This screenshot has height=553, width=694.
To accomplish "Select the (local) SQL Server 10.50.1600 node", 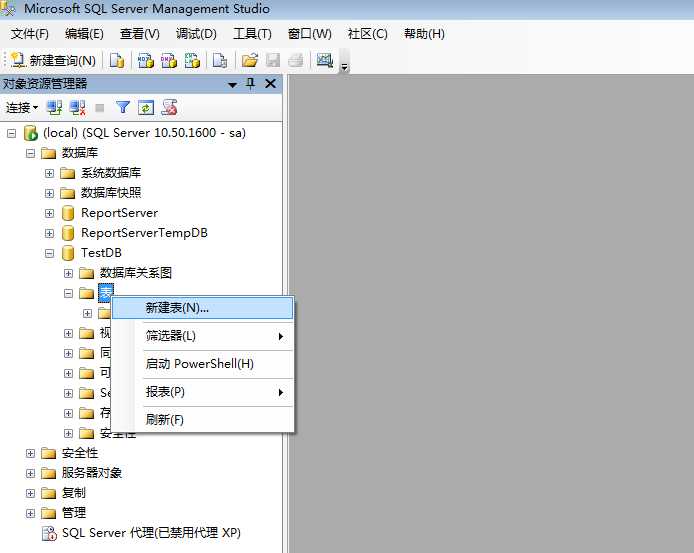I will (144, 133).
